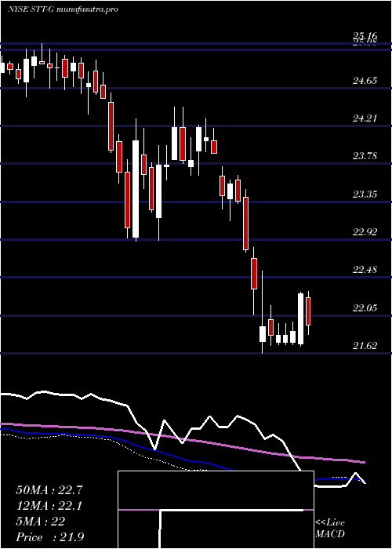Click the Price : 21.9 reading
The width and height of the screenshot is (392, 549).
[49, 537]
